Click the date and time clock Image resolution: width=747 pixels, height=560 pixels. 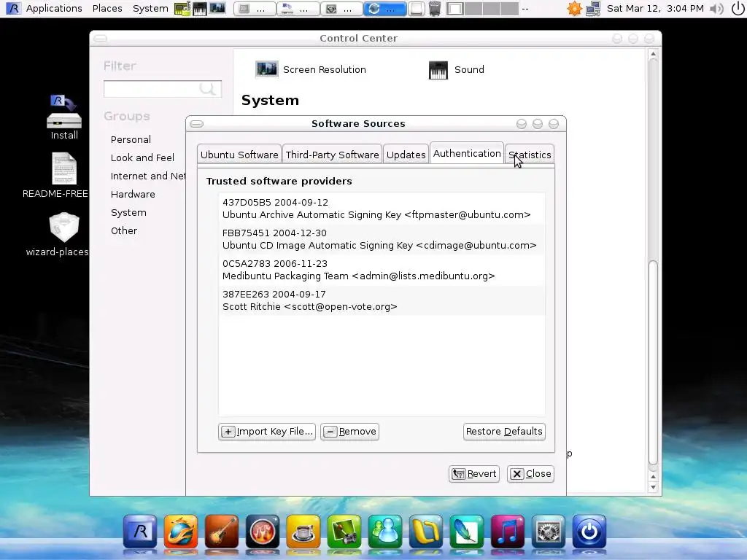(x=655, y=9)
